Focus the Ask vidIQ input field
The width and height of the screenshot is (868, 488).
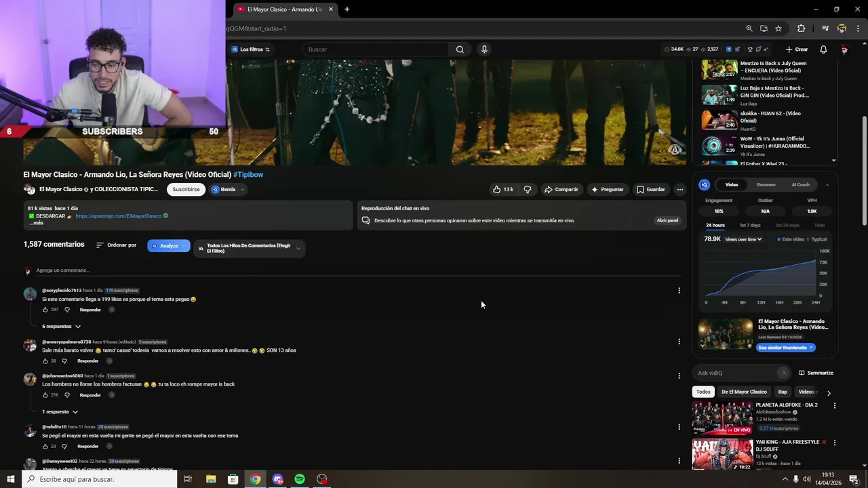point(736,373)
